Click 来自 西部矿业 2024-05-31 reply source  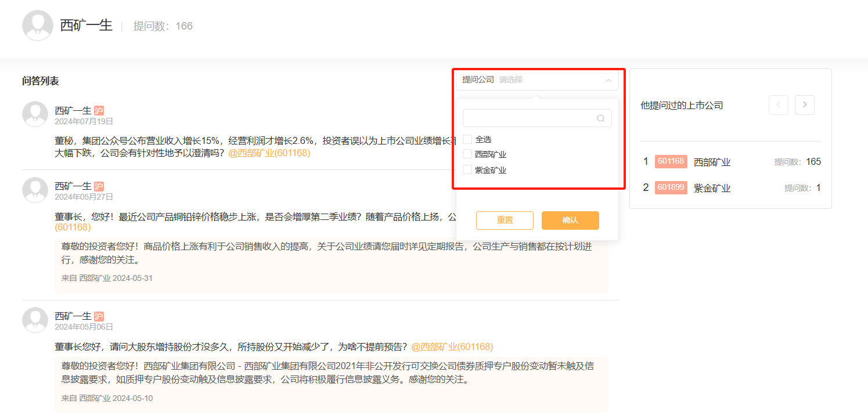(x=107, y=279)
